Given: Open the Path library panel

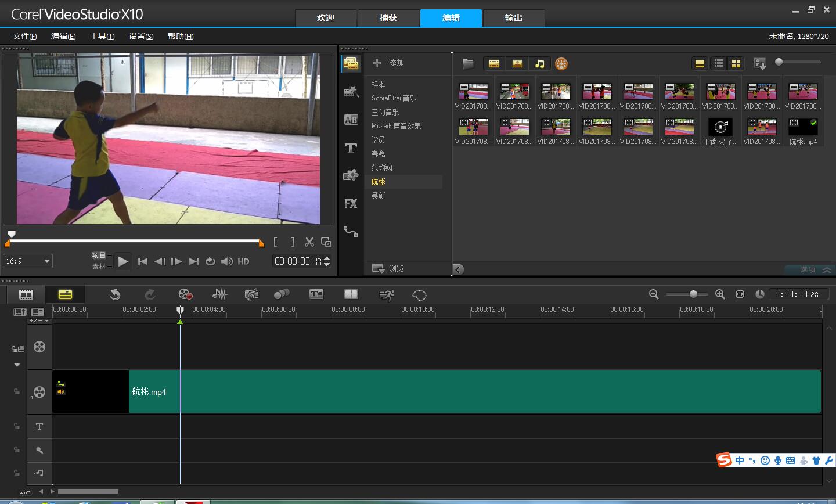Looking at the screenshot, I should tap(351, 232).
